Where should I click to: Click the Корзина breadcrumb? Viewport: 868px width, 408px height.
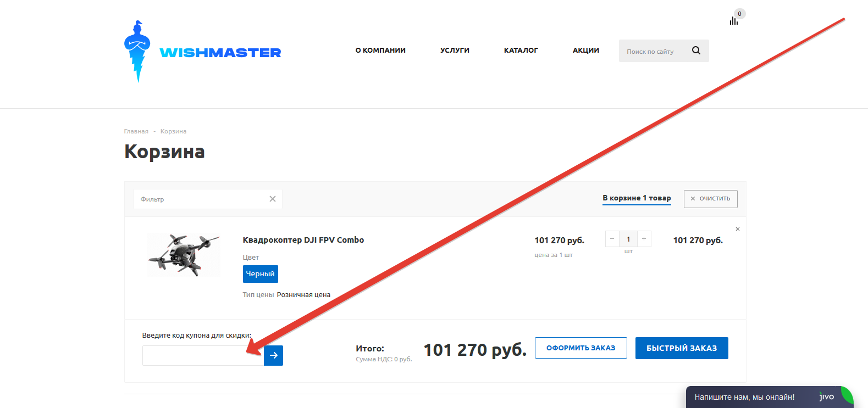[173, 131]
